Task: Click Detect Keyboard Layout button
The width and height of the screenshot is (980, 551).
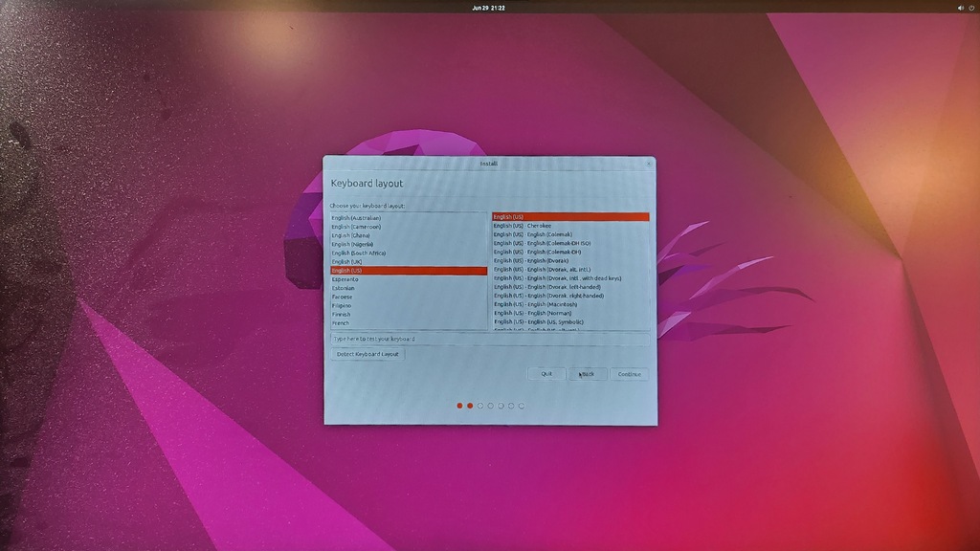Action: coord(367,354)
